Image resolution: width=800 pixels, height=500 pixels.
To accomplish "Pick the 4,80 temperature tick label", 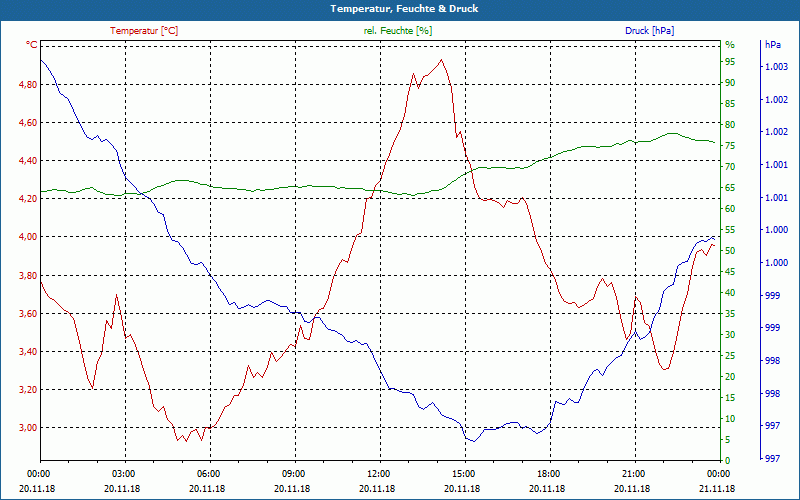I will point(28,85).
